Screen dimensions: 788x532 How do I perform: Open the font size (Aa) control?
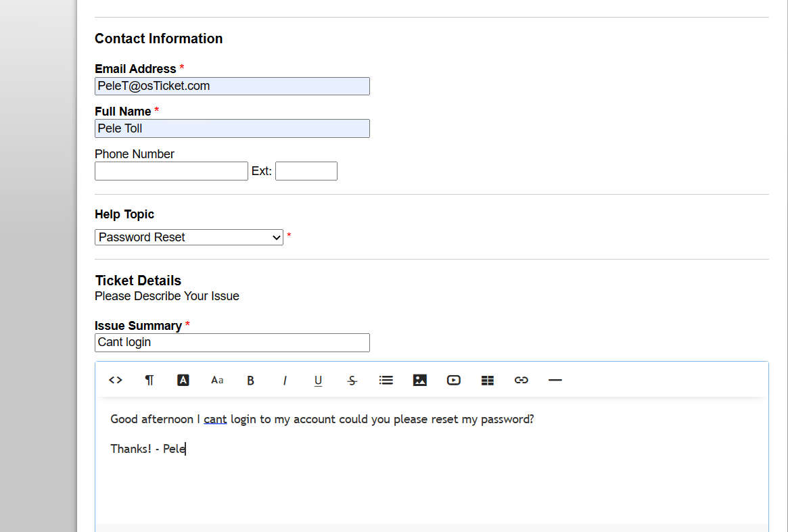point(216,380)
